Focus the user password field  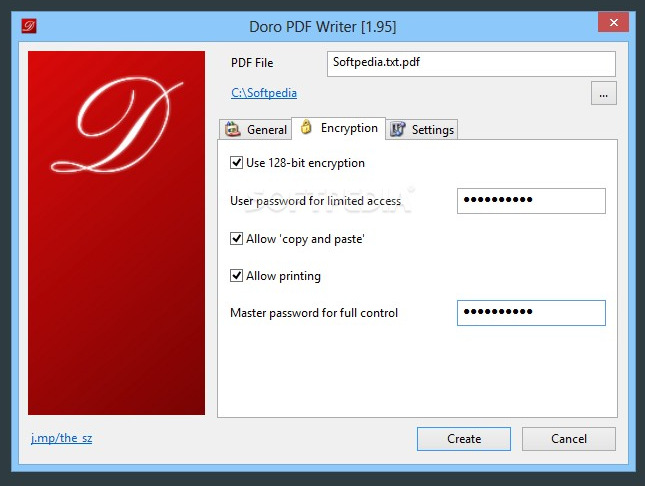click(x=531, y=201)
